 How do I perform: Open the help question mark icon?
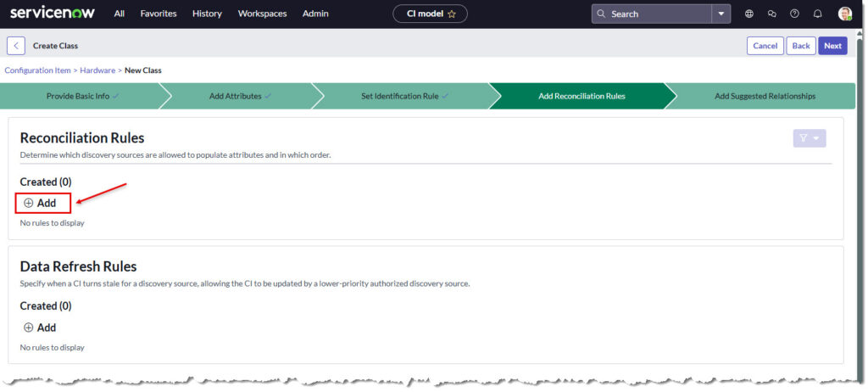(x=794, y=14)
